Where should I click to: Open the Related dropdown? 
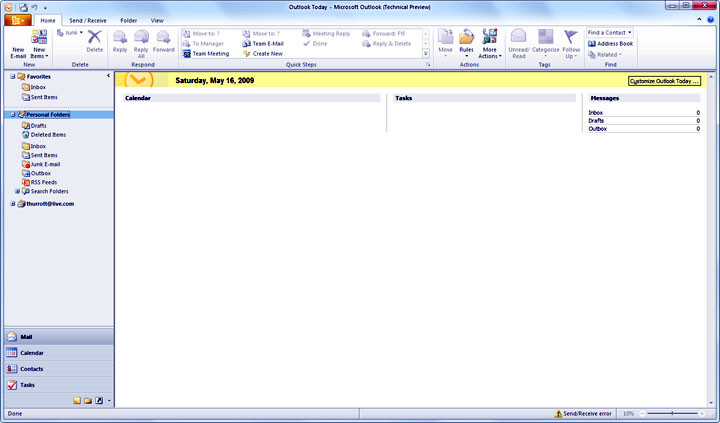tap(605, 55)
